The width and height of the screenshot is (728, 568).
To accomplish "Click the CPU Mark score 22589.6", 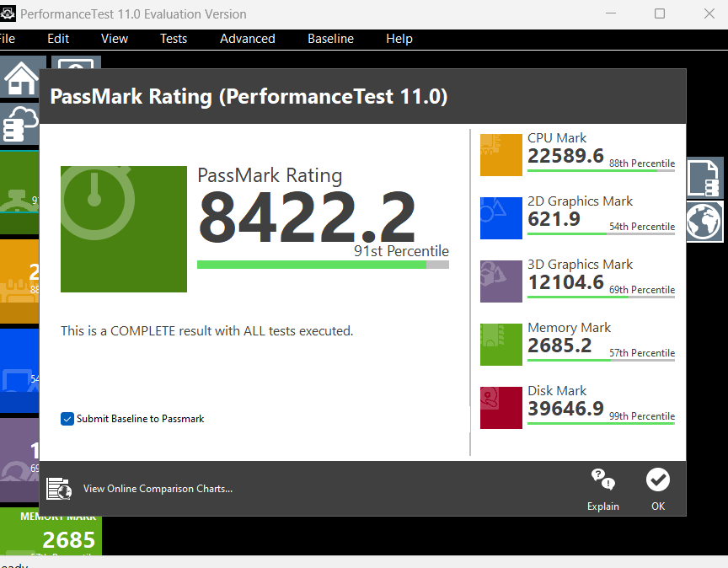I will 565,156.
